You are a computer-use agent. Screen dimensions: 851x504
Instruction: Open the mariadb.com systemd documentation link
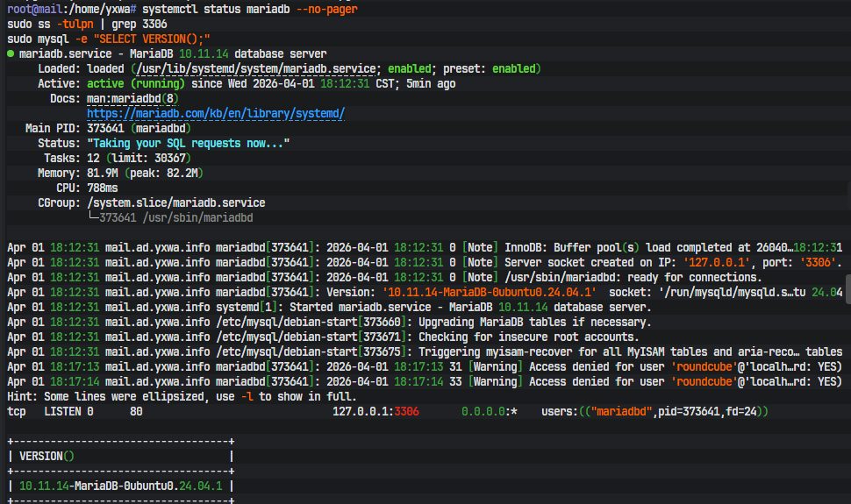(216, 114)
